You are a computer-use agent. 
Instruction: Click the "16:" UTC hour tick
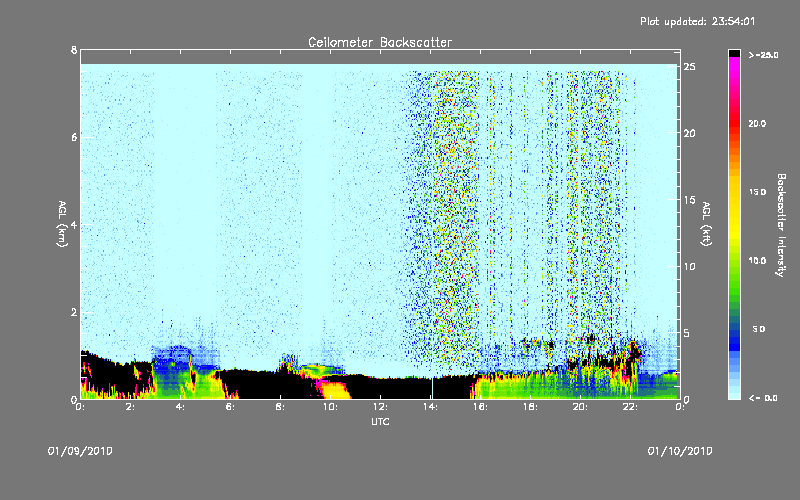click(x=480, y=407)
